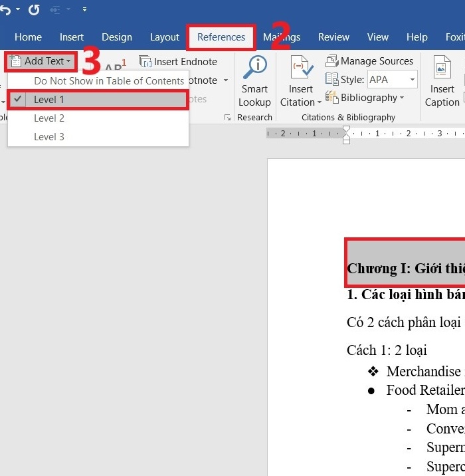Image resolution: width=465 pixels, height=476 pixels.
Task: Click the paragraph 'Có 2 cách phân loại'
Action: tap(404, 322)
